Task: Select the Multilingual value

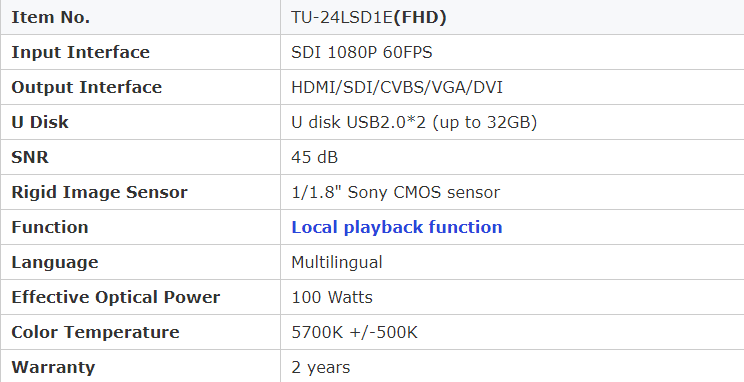Action: [337, 262]
